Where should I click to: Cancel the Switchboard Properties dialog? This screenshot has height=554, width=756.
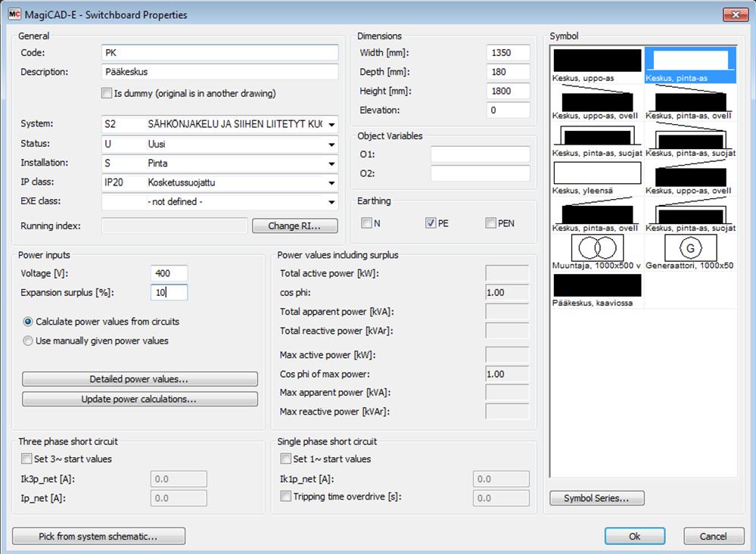coord(714,536)
